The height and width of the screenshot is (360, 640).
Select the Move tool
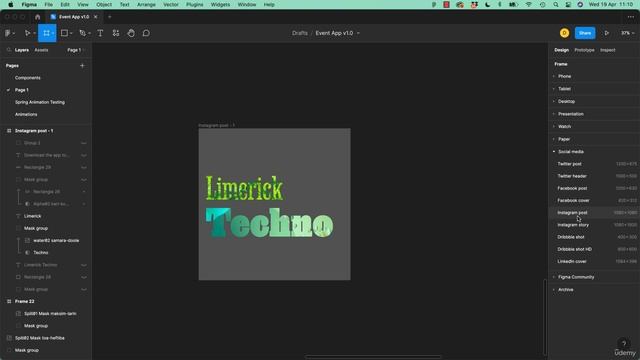click(27, 33)
